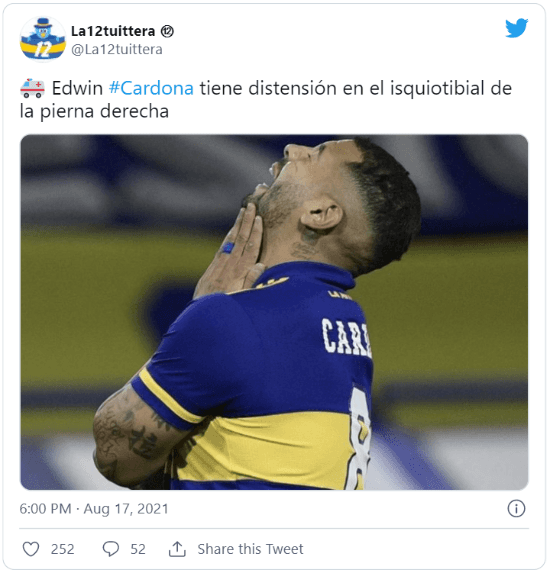Open the La12tuittera profile avatar
The height and width of the screenshot is (573, 550).
[x=43, y=39]
